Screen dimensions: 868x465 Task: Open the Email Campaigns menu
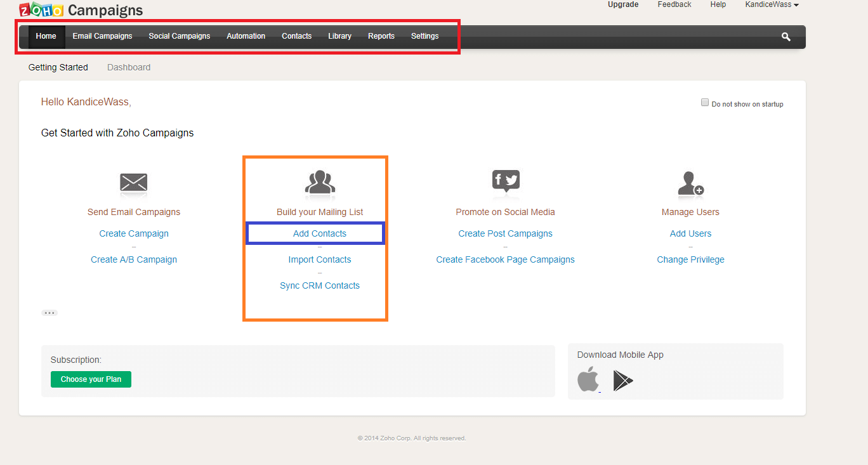102,36
